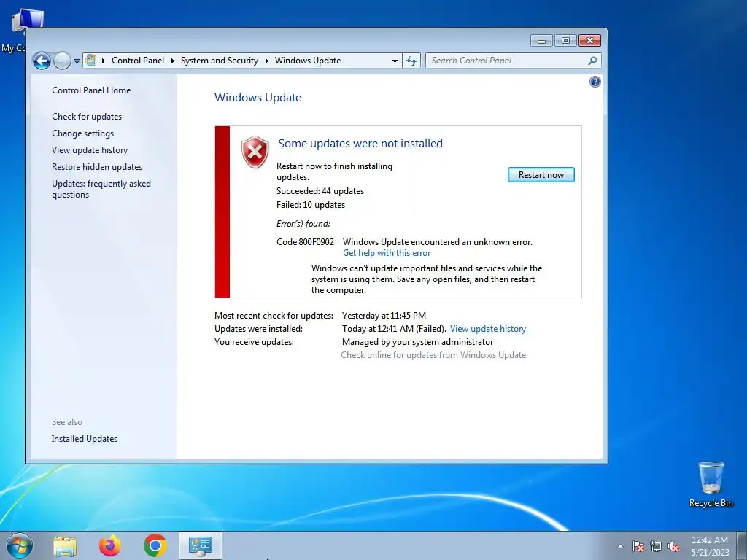747x560 pixels.
Task: Select Windows Update breadcrumb
Action: (308, 61)
